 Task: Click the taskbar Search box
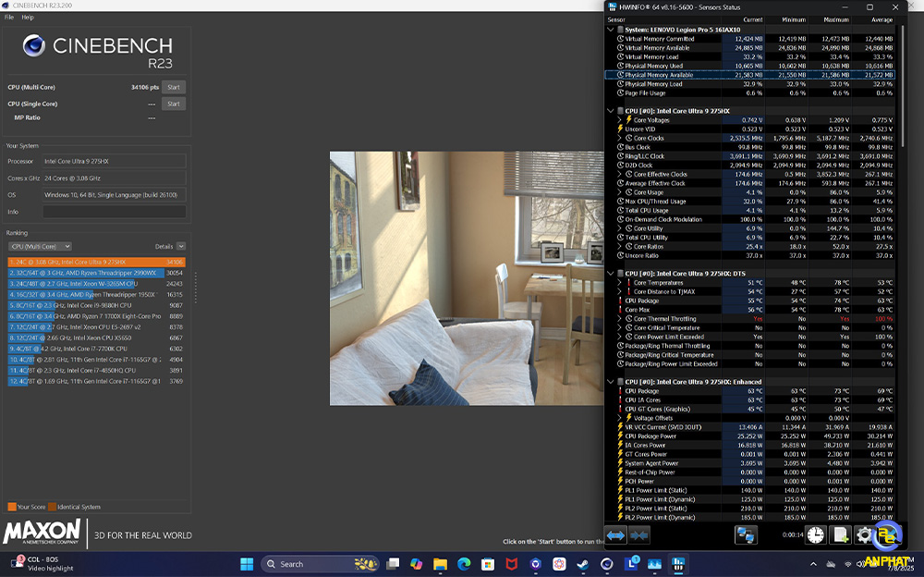(321, 564)
